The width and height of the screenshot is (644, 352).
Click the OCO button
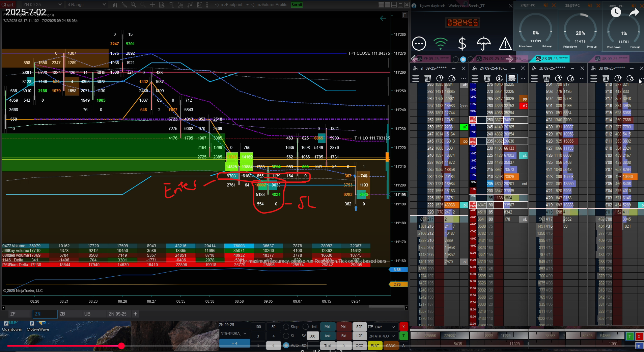tap(360, 346)
